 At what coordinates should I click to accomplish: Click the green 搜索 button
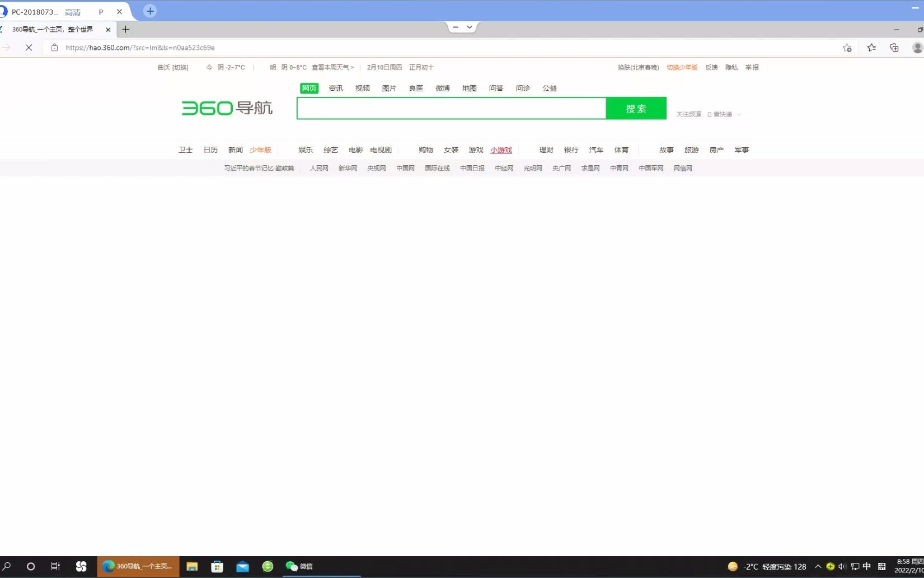pos(636,108)
